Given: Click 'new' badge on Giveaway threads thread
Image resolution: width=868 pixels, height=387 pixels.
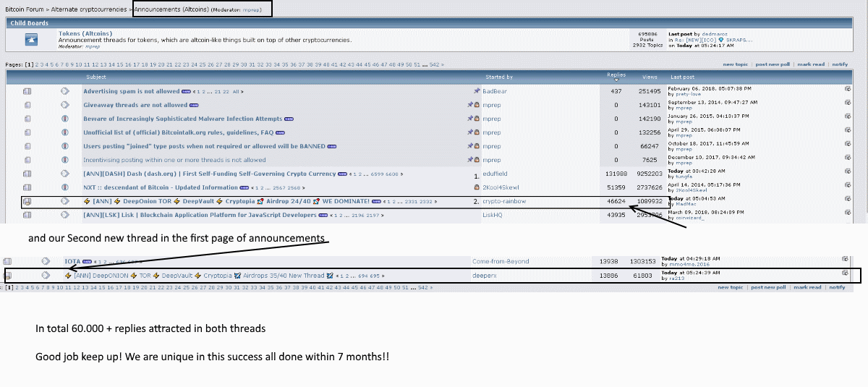Looking at the screenshot, I should pos(195,106).
